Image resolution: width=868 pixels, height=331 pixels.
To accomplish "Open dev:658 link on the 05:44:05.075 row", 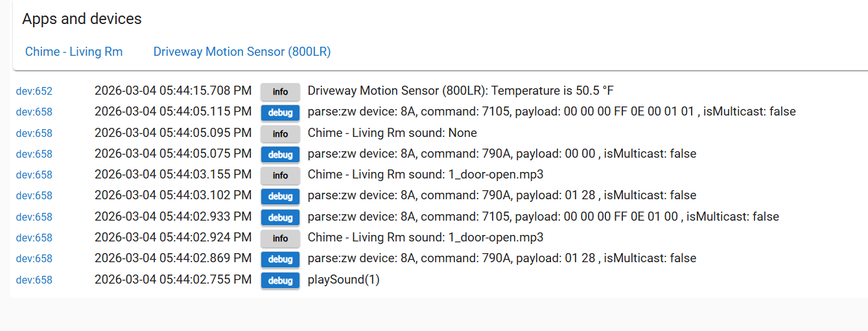I will [x=34, y=154].
